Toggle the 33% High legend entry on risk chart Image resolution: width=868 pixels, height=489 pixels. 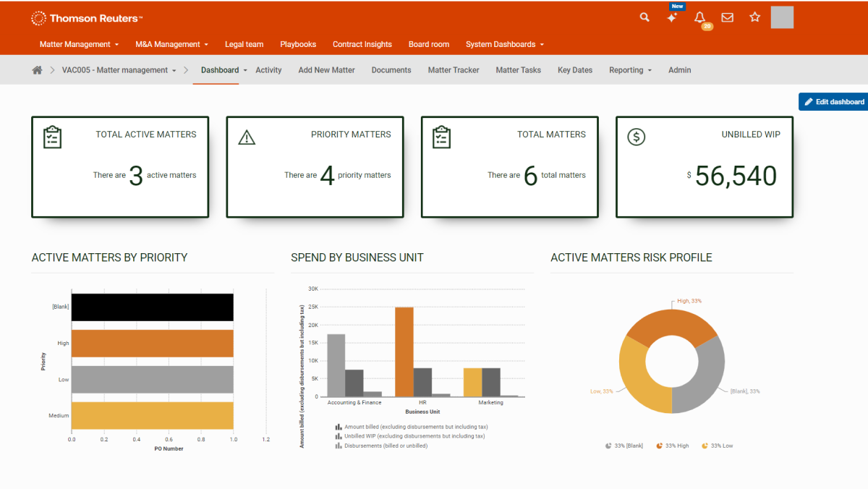672,445
